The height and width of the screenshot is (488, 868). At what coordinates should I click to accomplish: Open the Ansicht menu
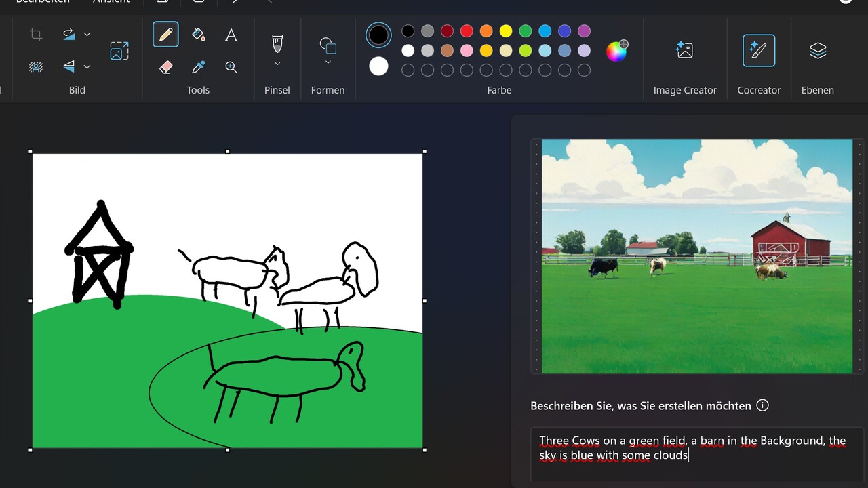pyautogui.click(x=111, y=2)
